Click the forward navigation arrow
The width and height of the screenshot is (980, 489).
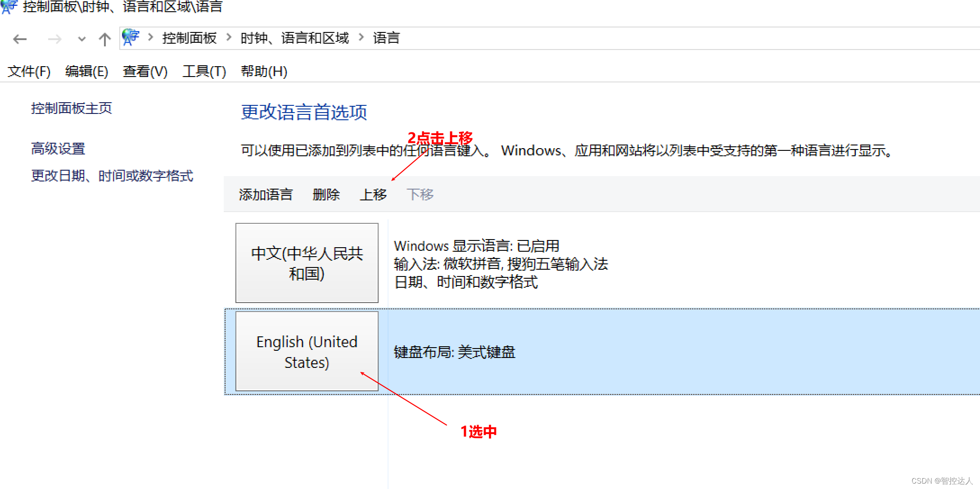(54, 39)
